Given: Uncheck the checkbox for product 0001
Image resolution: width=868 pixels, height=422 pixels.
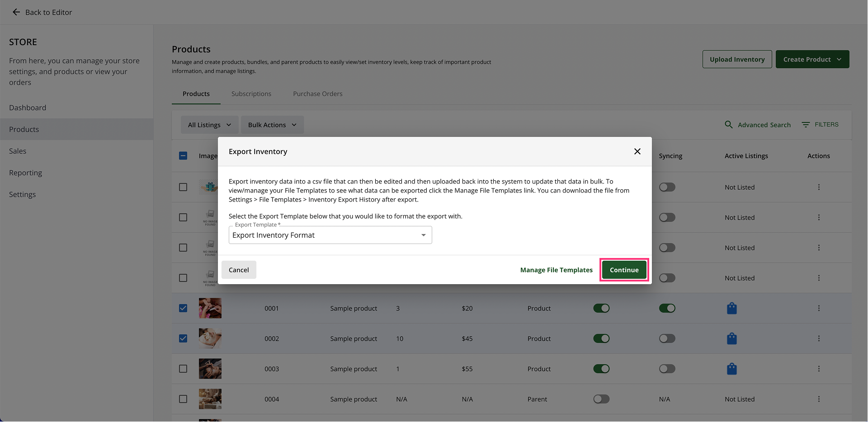Looking at the screenshot, I should (183, 308).
